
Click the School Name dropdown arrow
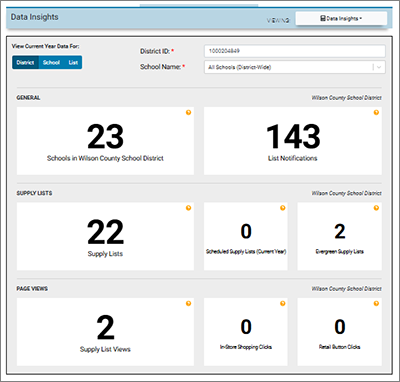(x=379, y=67)
